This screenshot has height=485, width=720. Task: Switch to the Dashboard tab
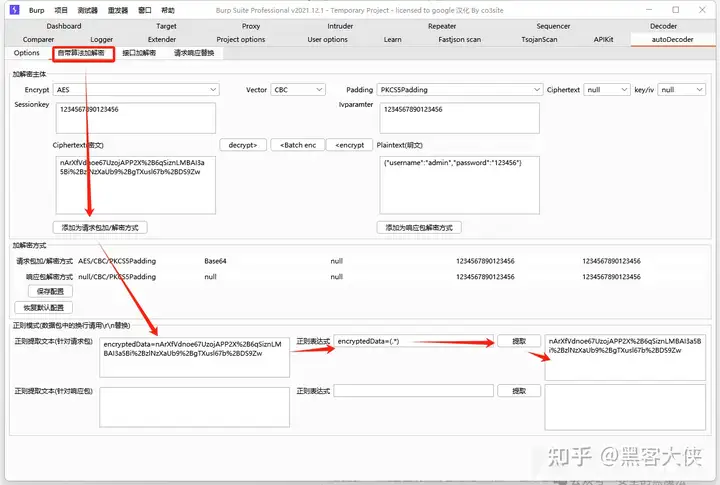(64, 26)
